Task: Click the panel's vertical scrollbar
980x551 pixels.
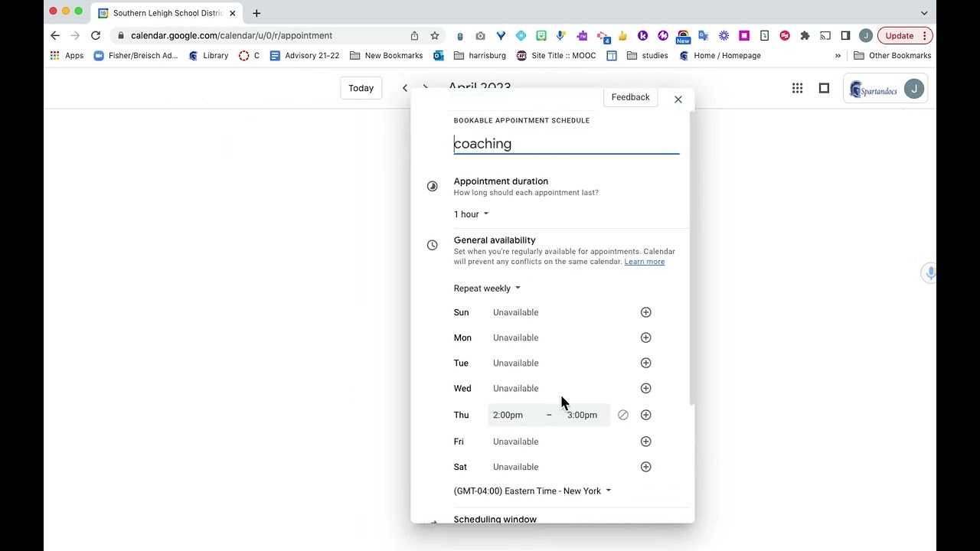Action: tap(691, 257)
